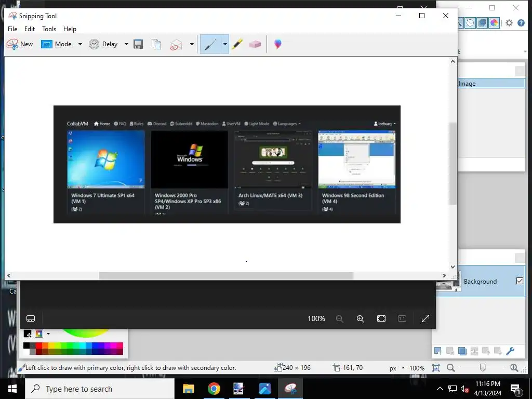Viewport: 532px width, 399px height.
Task: Send snip via the email envelope icon
Action: pos(176,45)
